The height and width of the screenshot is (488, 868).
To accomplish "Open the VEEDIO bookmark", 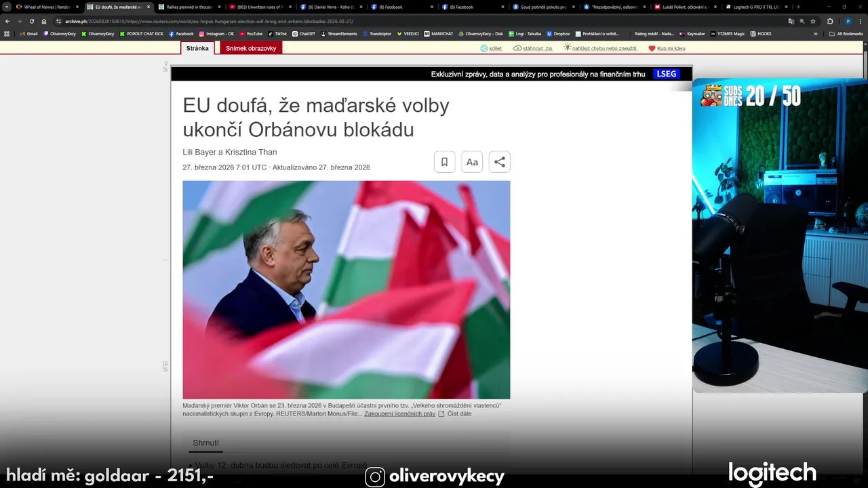I will 408,33.
